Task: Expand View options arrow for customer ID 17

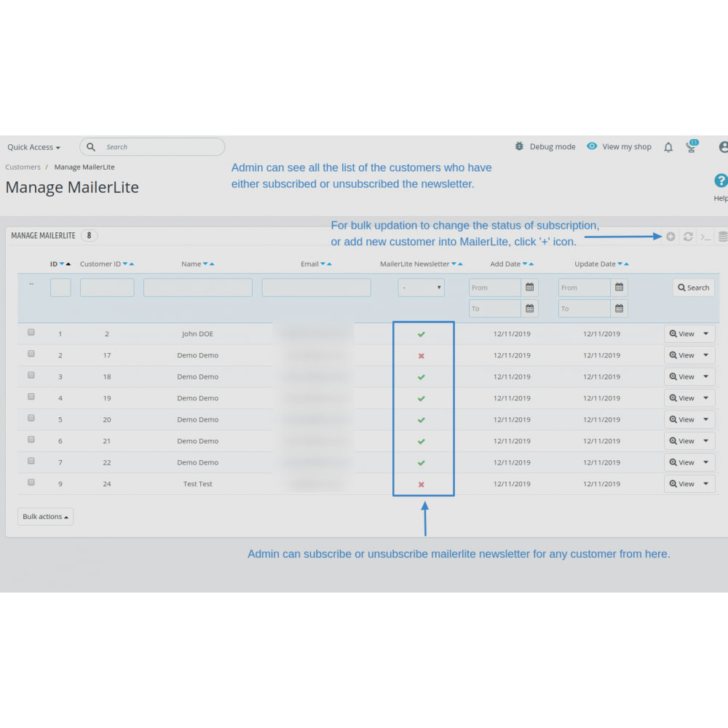Action: (705, 355)
